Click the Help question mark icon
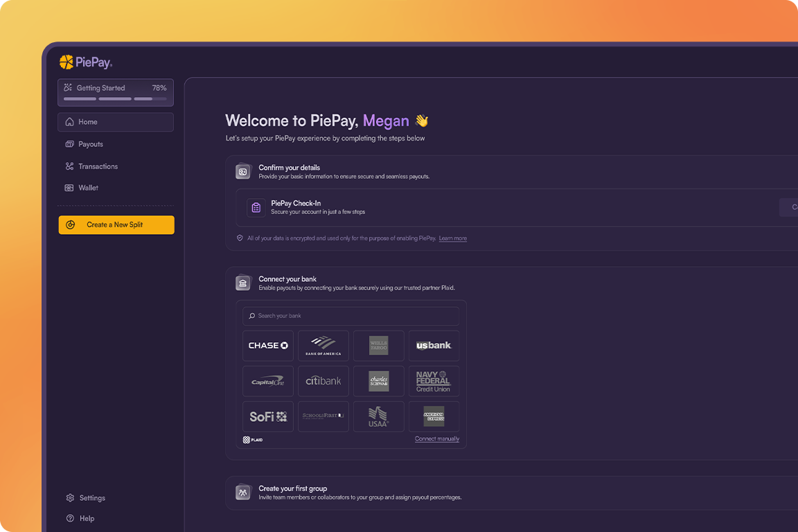The image size is (798, 532). 70,518
